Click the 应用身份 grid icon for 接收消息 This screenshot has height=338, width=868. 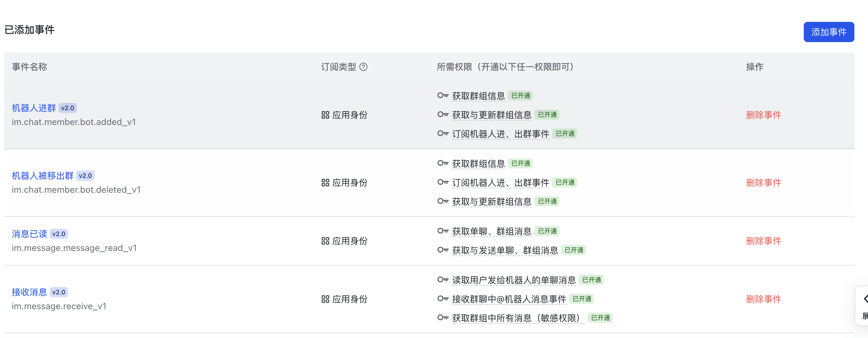click(325, 299)
